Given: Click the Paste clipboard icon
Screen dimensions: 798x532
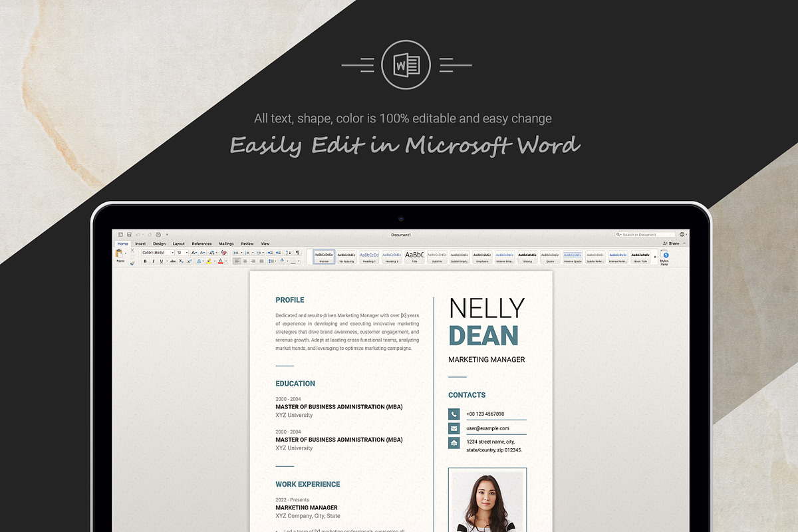Looking at the screenshot, I should click(x=120, y=255).
